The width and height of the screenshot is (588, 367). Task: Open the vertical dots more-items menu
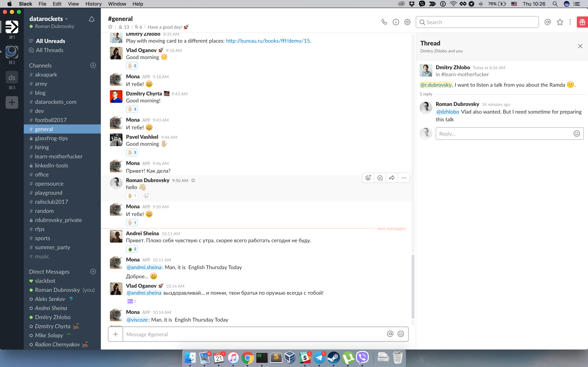tap(570, 22)
